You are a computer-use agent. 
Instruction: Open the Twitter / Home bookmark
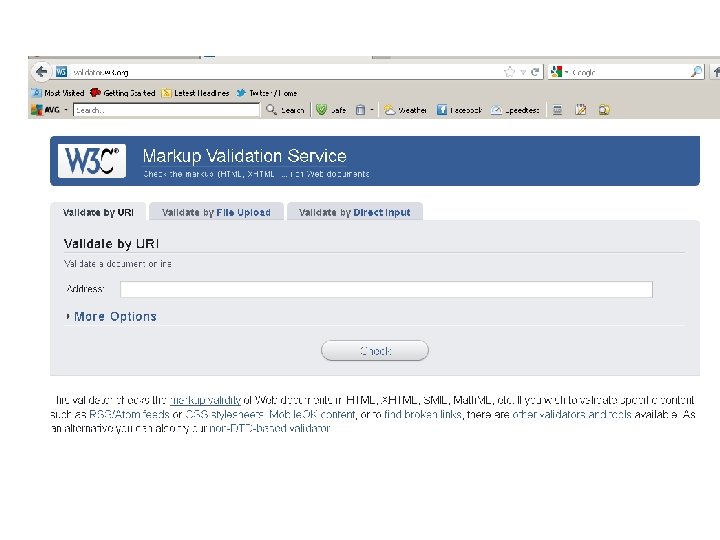[267, 93]
